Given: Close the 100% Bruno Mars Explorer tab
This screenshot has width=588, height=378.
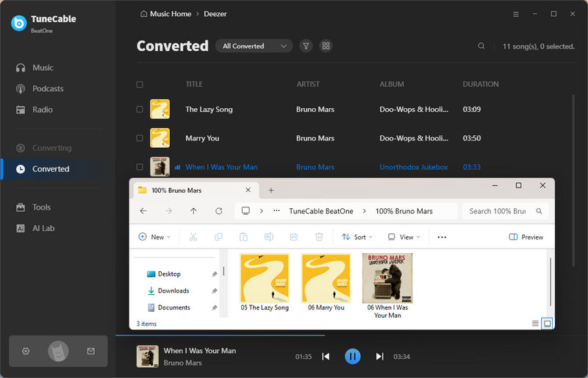Looking at the screenshot, I should 248,190.
